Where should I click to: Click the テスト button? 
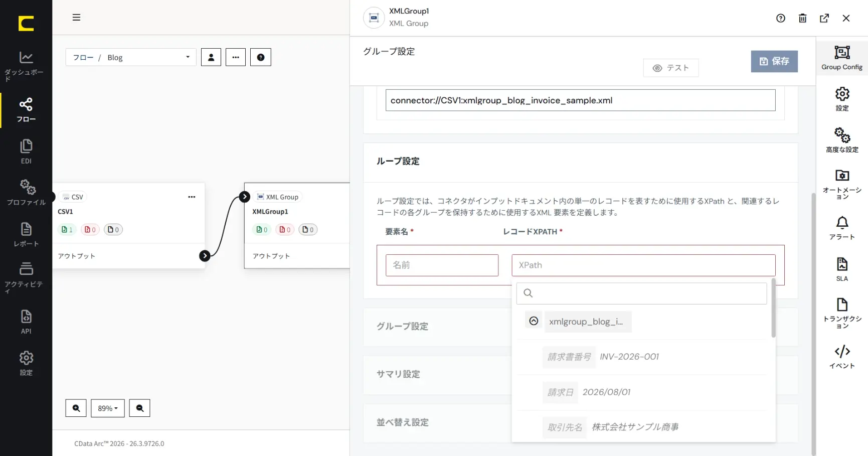pos(671,68)
